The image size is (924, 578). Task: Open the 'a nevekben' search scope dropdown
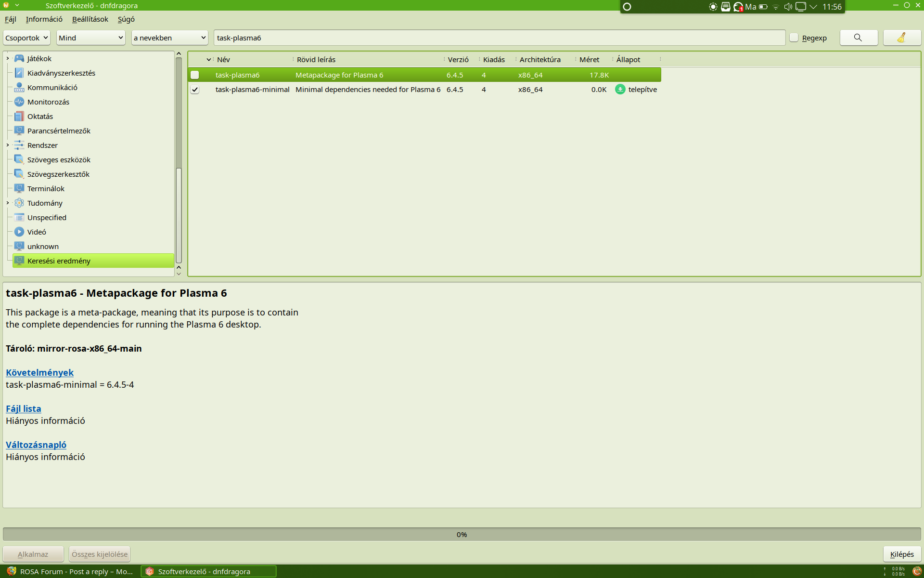tap(169, 38)
